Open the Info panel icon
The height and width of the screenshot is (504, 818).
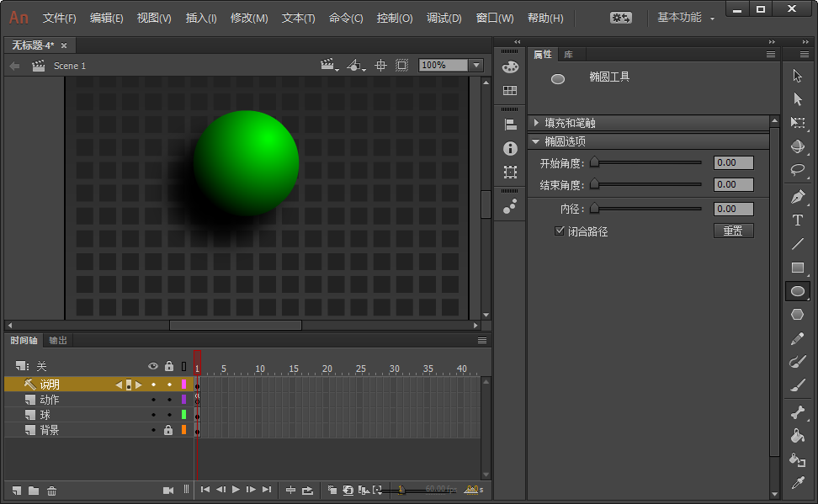click(x=510, y=149)
